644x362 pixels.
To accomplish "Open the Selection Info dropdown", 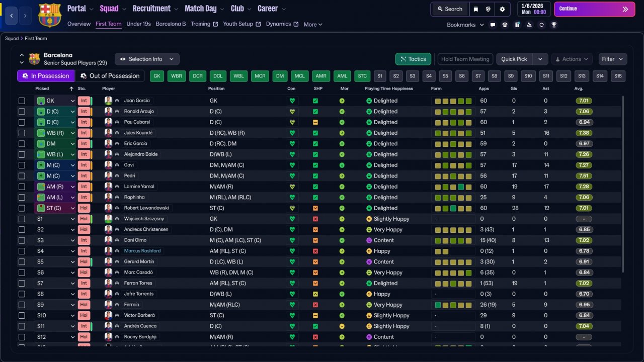I will point(147,59).
